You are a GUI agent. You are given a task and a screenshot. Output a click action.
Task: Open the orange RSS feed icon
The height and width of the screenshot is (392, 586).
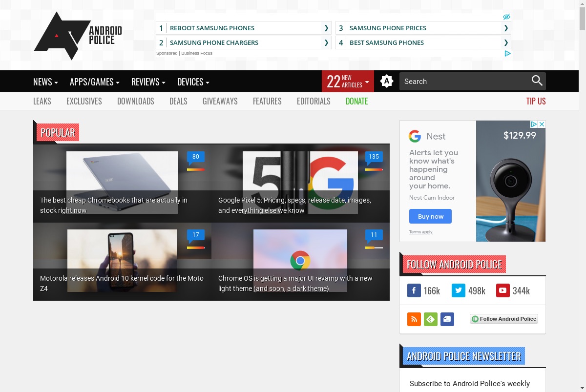pos(414,319)
